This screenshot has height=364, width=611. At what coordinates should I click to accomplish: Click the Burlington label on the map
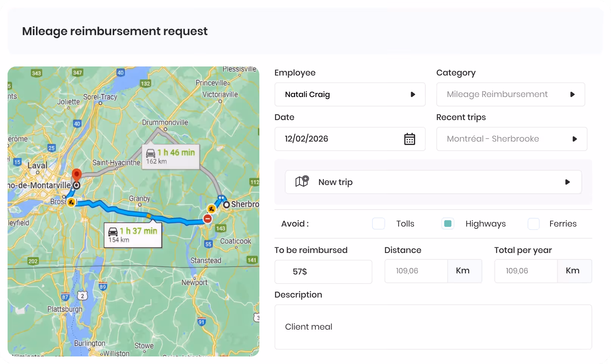(90, 343)
